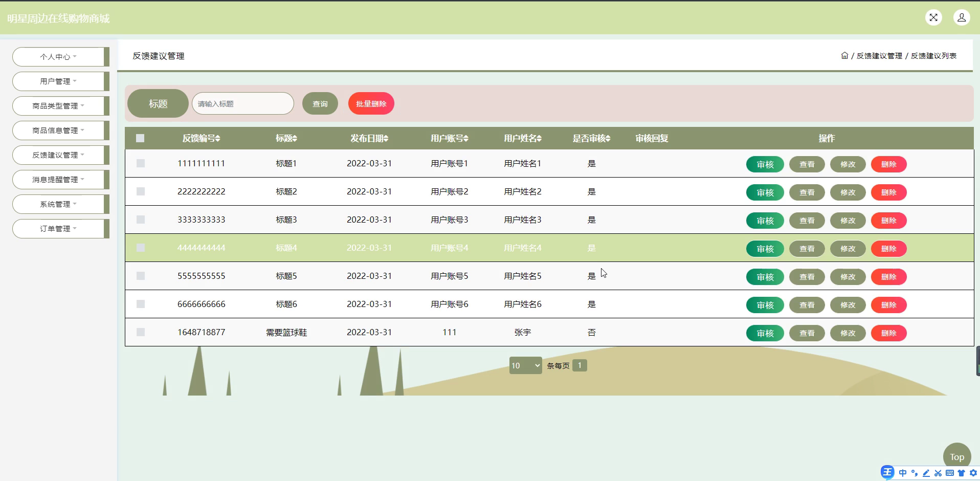Go to page 1 in pagination

(x=580, y=365)
